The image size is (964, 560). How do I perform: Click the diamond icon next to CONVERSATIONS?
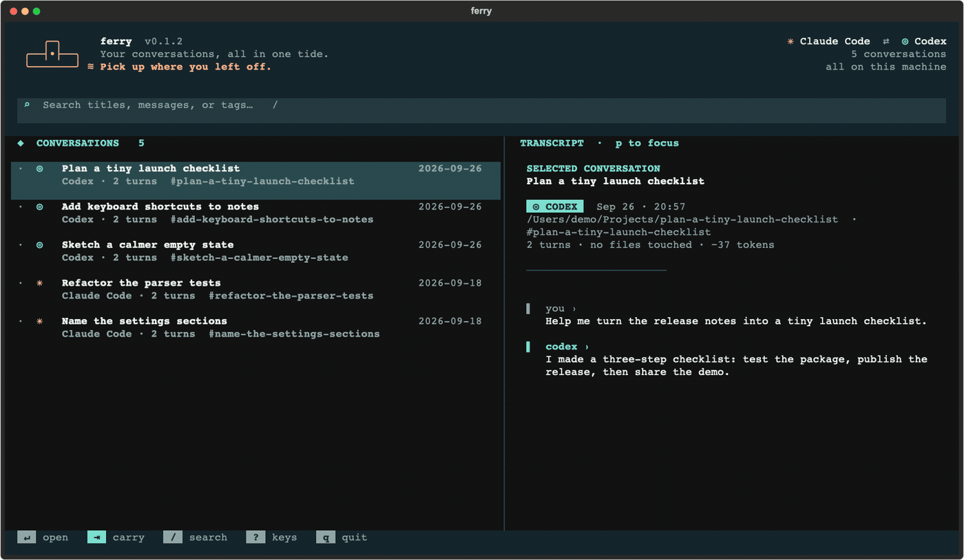[x=21, y=143]
